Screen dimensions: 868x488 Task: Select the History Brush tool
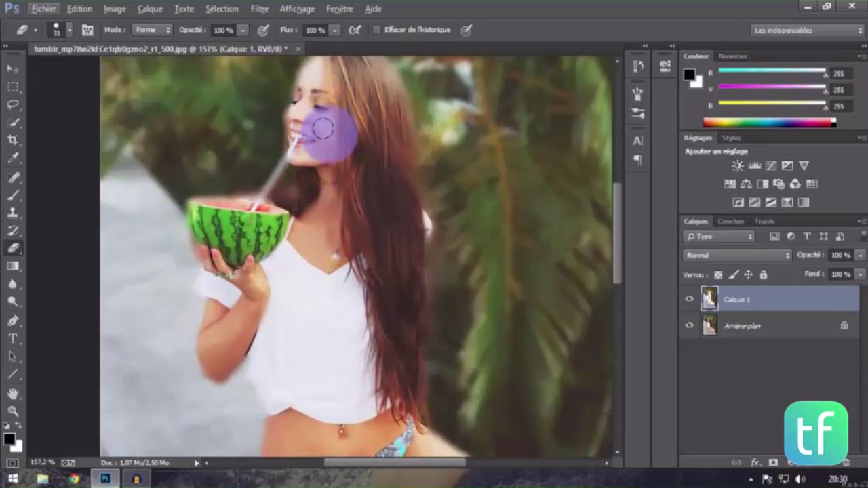pos(13,230)
